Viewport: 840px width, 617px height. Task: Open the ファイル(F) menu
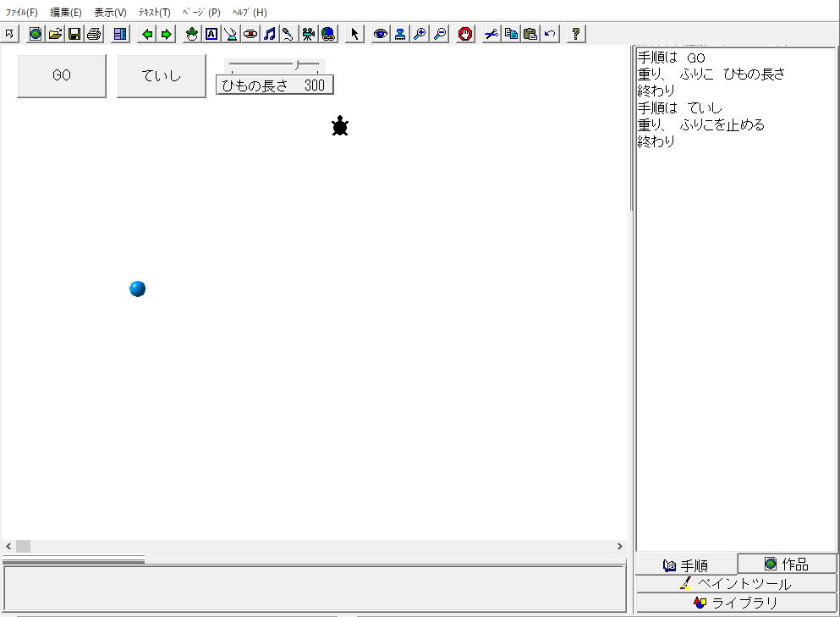[22, 13]
